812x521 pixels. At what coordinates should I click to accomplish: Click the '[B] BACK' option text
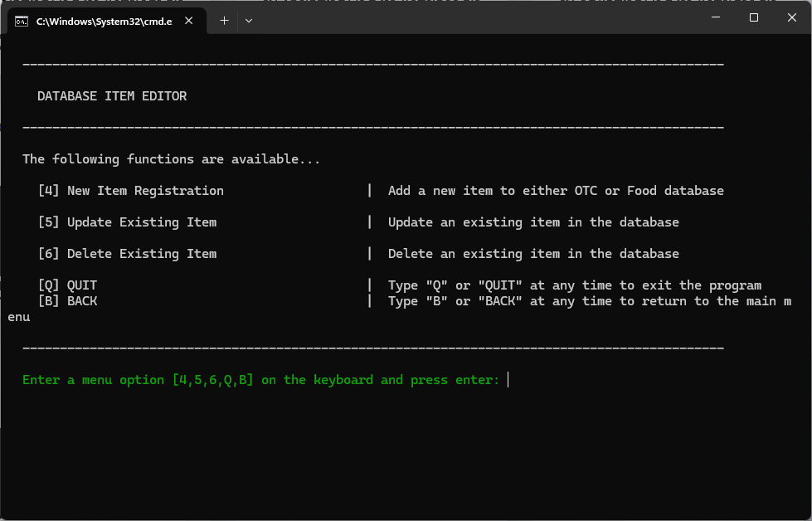[x=67, y=301]
